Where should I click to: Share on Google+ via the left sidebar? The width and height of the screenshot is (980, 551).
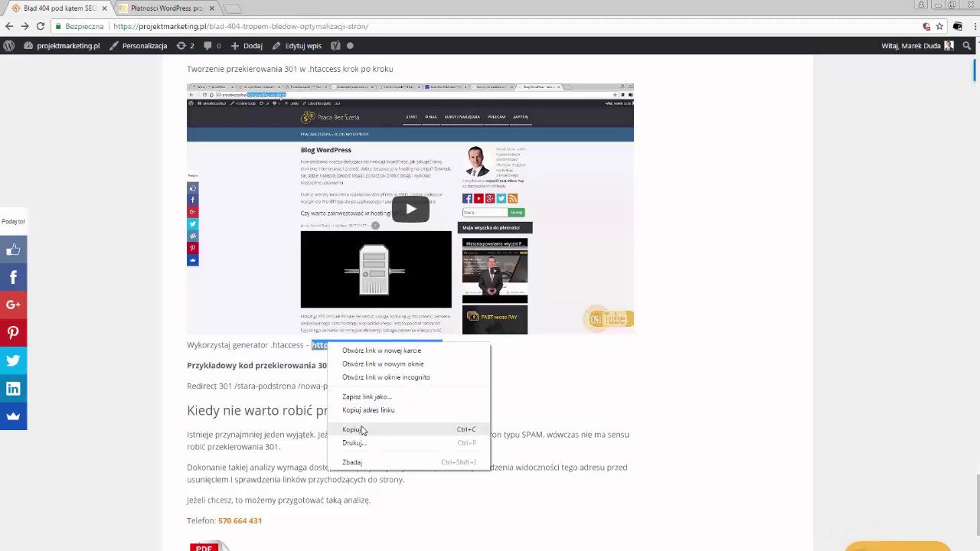click(x=13, y=305)
